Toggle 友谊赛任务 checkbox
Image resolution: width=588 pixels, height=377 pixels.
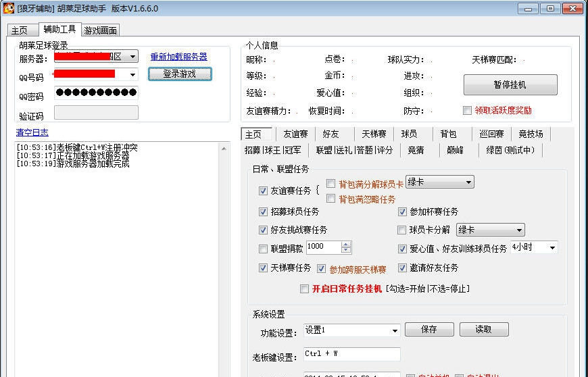[264, 191]
